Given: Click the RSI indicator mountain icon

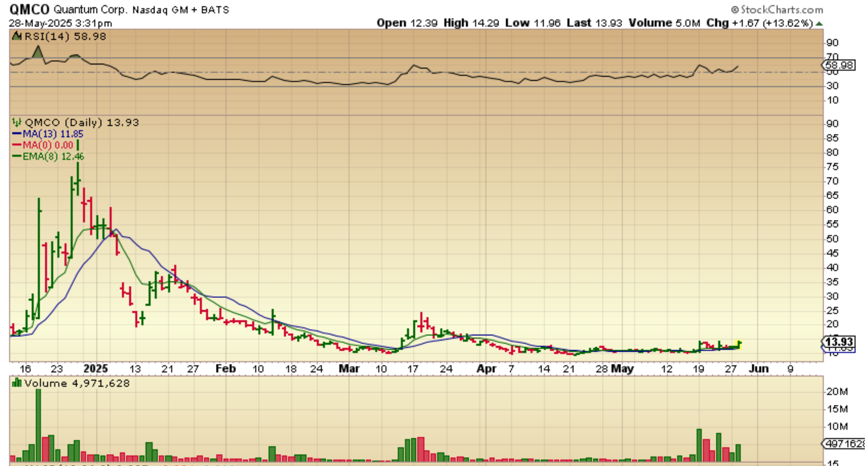Looking at the screenshot, I should pyautogui.click(x=17, y=36).
